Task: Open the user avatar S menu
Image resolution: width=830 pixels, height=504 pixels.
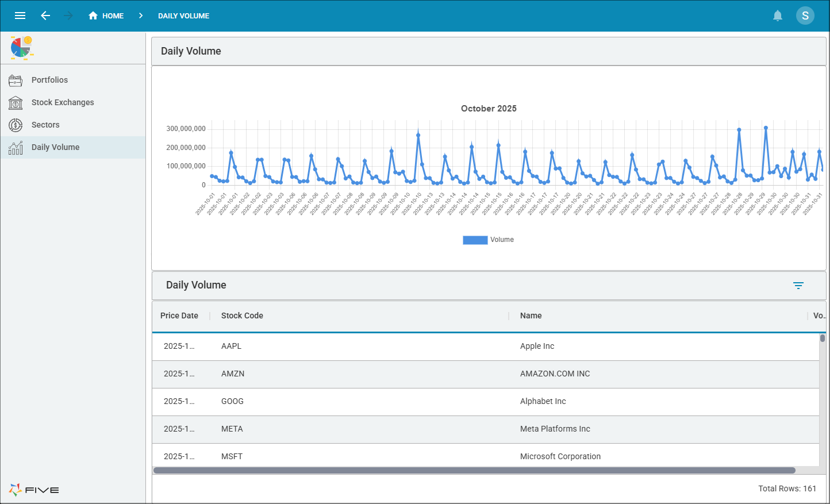Action: [805, 16]
